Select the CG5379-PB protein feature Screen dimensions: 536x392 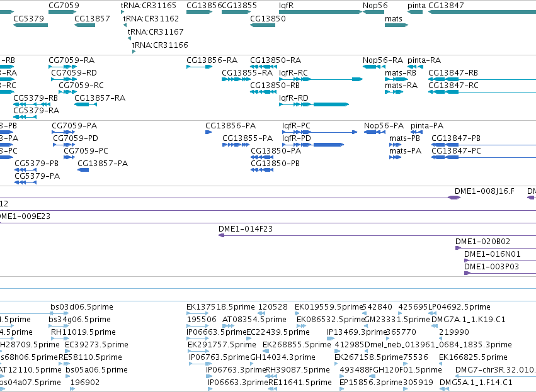[x=26, y=170]
